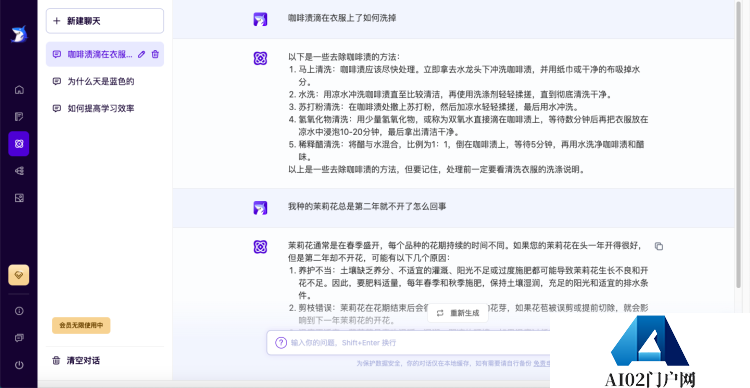The height and width of the screenshot is (388, 750).
Task: Click the user avatar beside 我种的茉莉花 question
Action: point(260,208)
